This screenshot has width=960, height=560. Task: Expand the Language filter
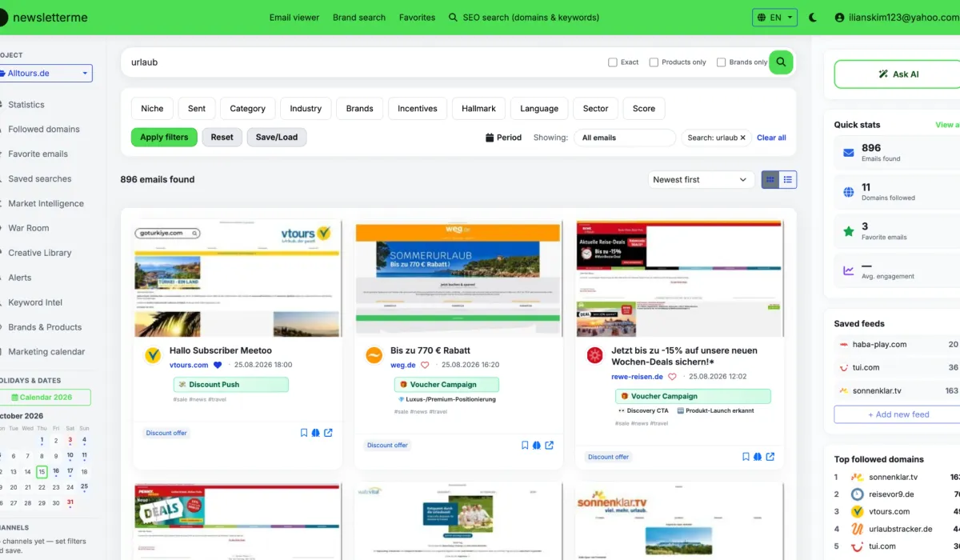(539, 109)
